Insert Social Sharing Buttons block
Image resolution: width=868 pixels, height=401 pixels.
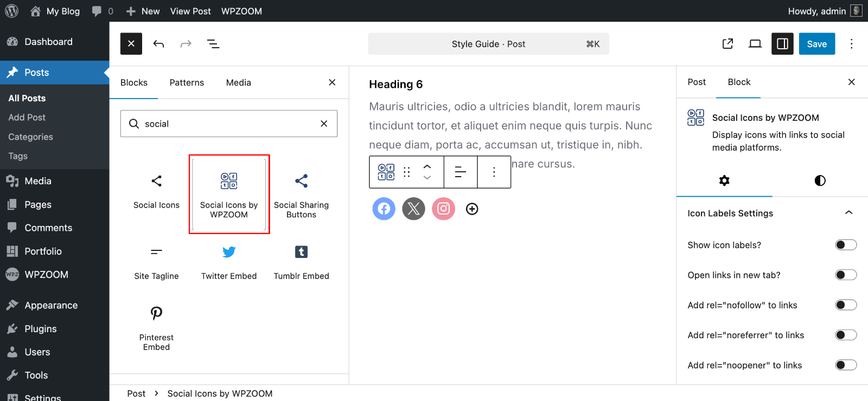coord(301,195)
